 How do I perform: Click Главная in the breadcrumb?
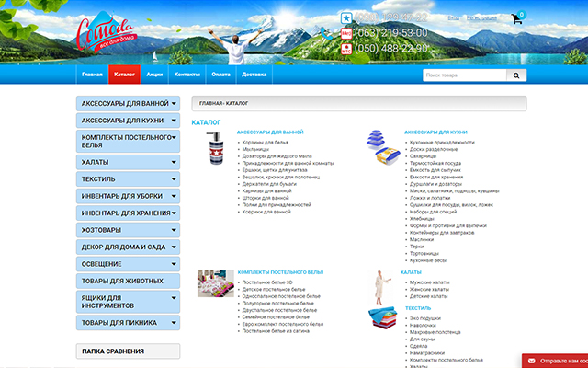(210, 103)
